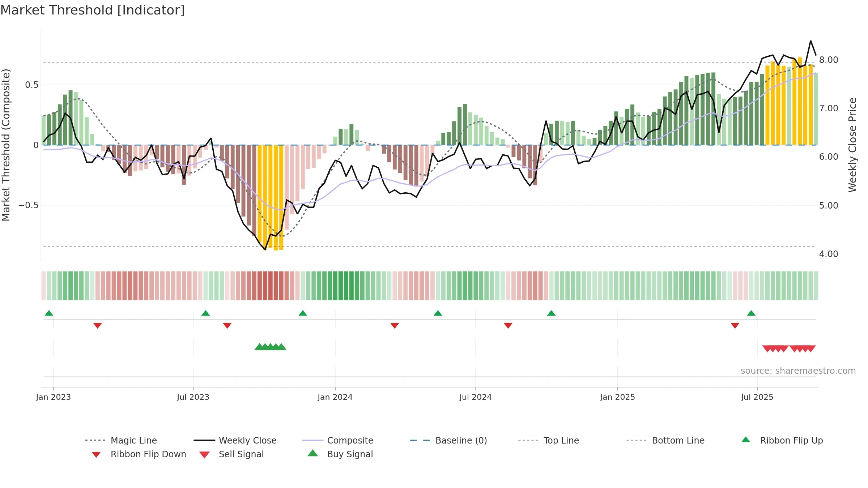This screenshot has width=868, height=488.
Task: Click the ribbon flip down marker after Jul 2024
Action: (508, 326)
